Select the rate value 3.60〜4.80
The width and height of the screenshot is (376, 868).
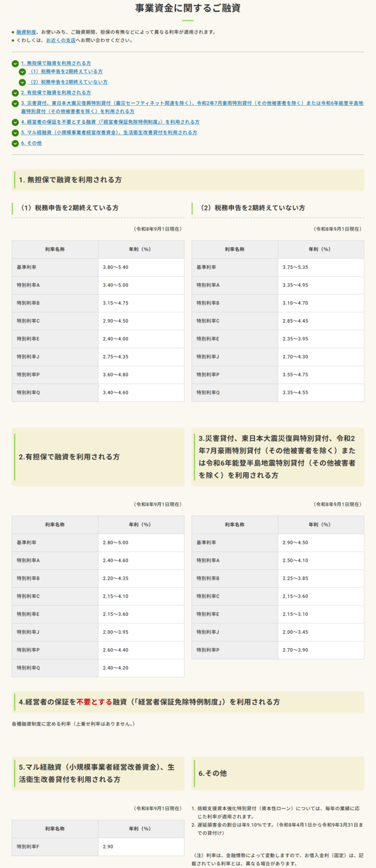tap(116, 375)
